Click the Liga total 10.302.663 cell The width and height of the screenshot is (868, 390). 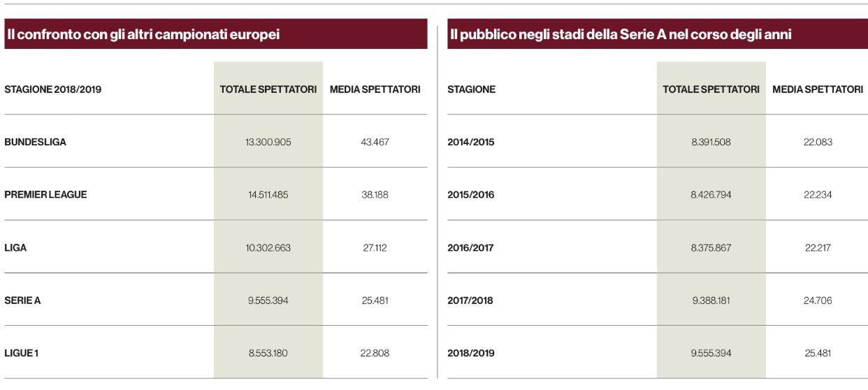coord(268,247)
